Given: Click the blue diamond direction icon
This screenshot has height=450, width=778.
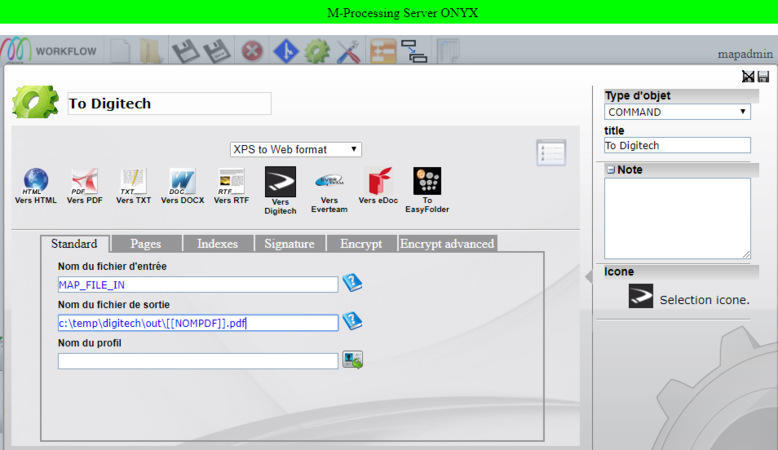Looking at the screenshot, I should pyautogui.click(x=286, y=51).
